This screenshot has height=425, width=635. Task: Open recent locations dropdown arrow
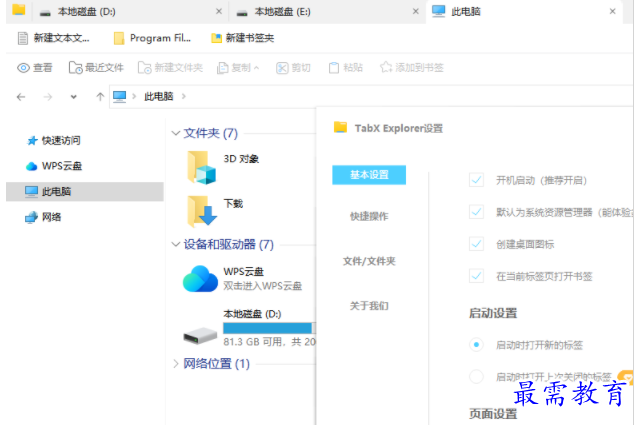[x=73, y=97]
